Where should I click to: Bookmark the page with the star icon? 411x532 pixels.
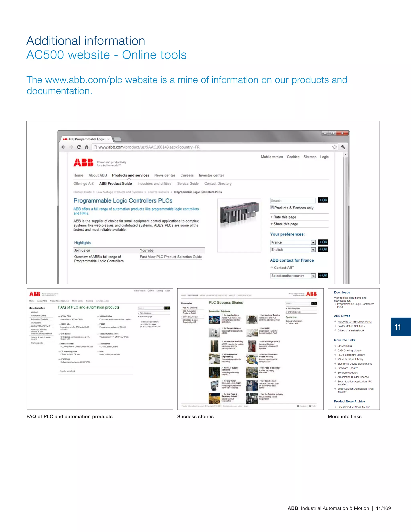click(335, 147)
